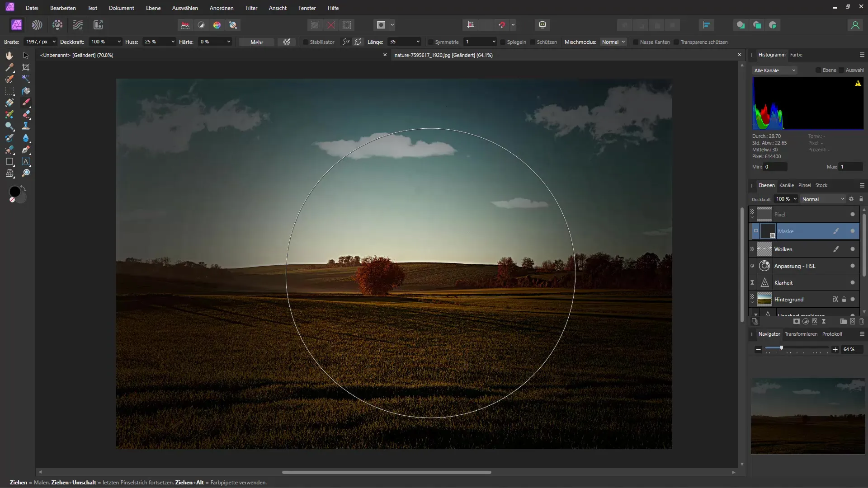Select the Zoom magnifier tool

click(x=26, y=173)
